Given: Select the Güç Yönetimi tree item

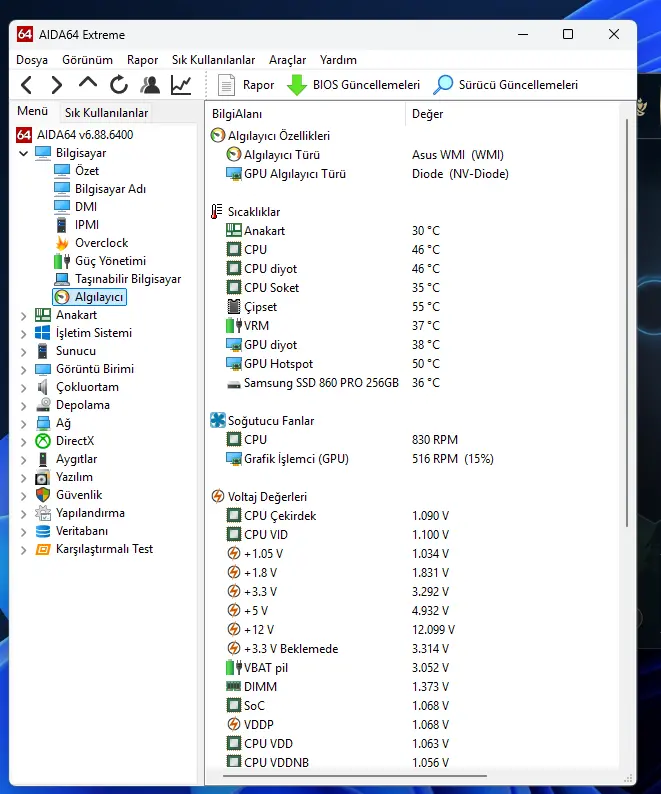Looking at the screenshot, I should pos(100,261).
